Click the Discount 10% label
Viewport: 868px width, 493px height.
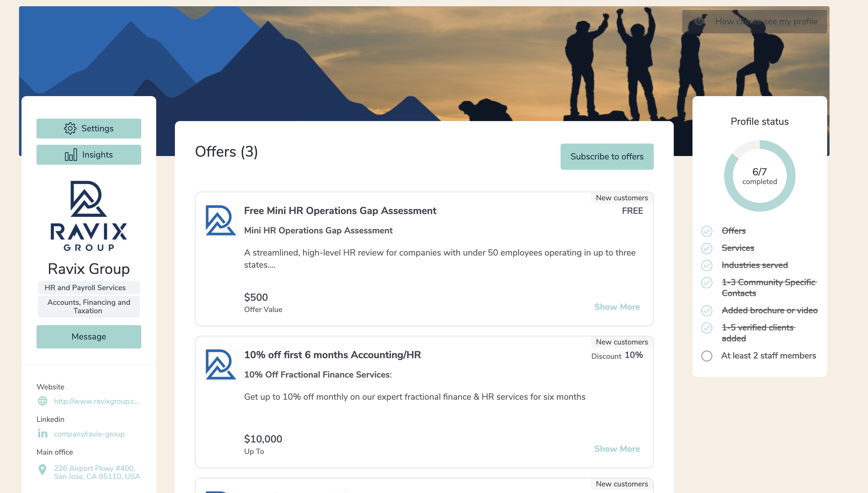[x=617, y=355]
